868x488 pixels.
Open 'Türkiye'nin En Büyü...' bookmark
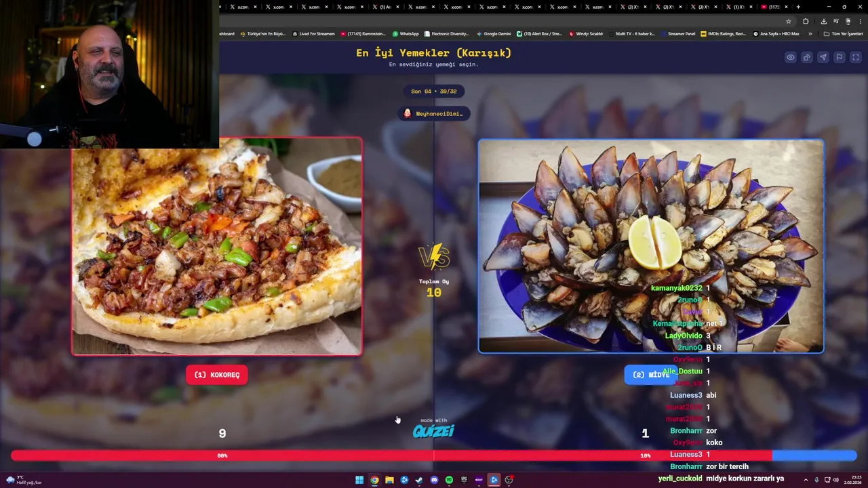[262, 33]
